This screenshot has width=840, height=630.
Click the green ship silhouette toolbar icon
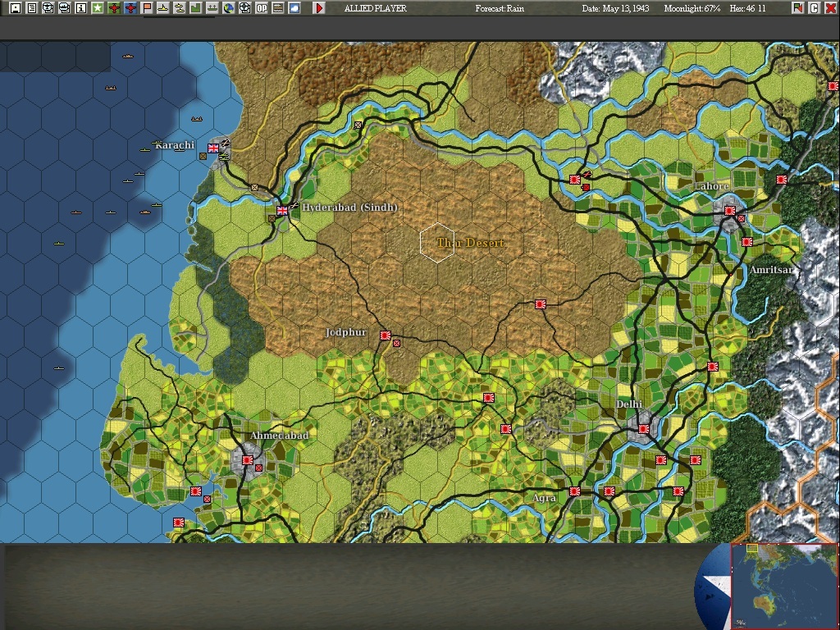click(x=212, y=8)
